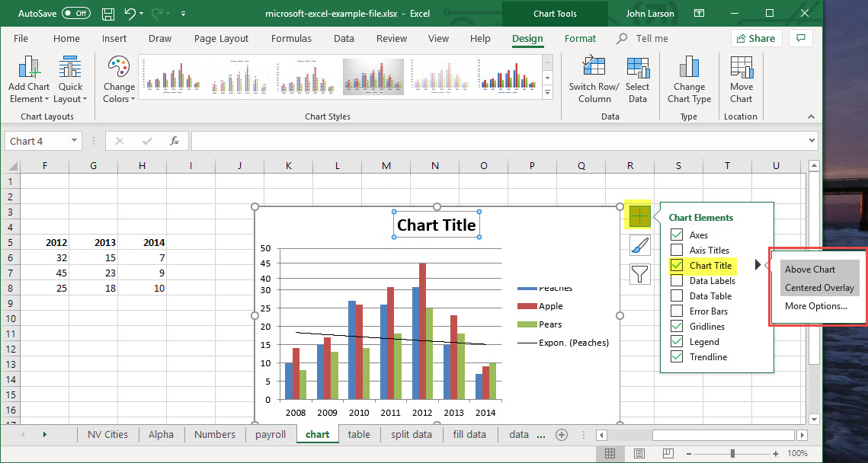This screenshot has width=868, height=463.
Task: Expand the Chart Styles gallery
Action: pyautogui.click(x=546, y=90)
